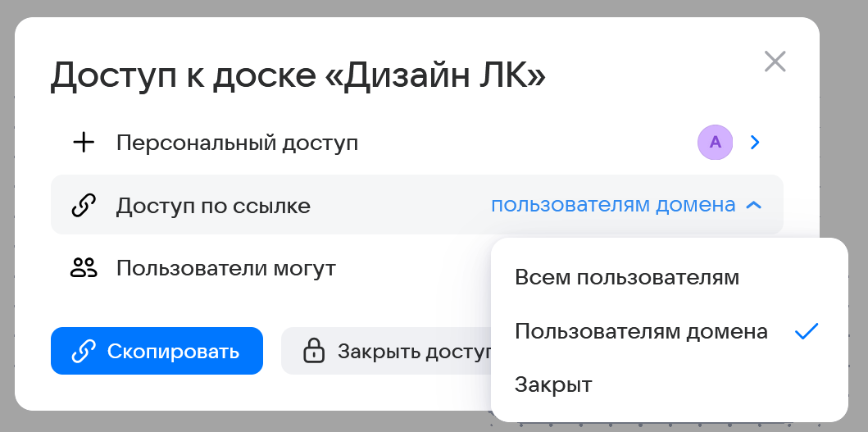Close the access dialog with the X
The width and height of the screenshot is (868, 432).
(775, 61)
